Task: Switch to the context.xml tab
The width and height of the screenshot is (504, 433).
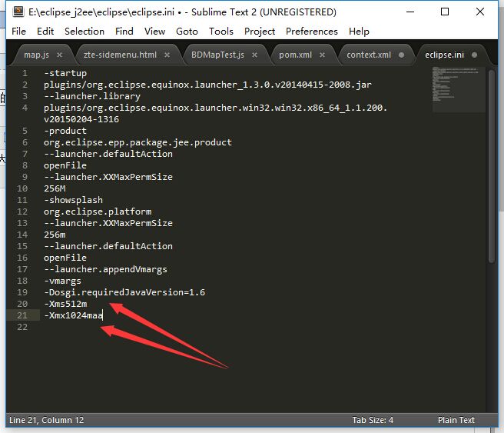Action: 369,55
